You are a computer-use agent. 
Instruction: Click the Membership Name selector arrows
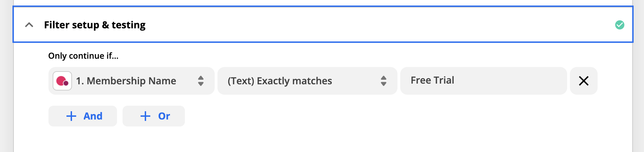[201, 81]
